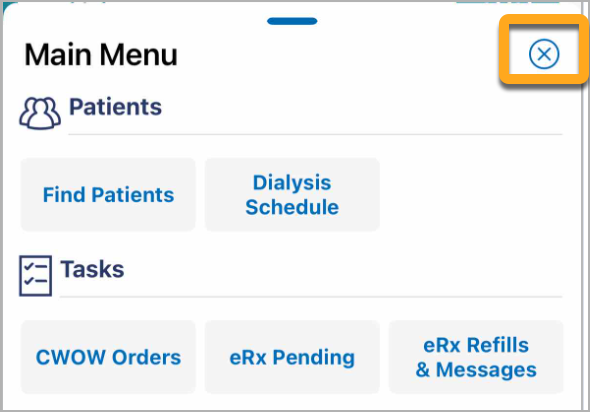Click the word Pending in the eRx tile
This screenshot has height=412, width=590.
click(313, 358)
